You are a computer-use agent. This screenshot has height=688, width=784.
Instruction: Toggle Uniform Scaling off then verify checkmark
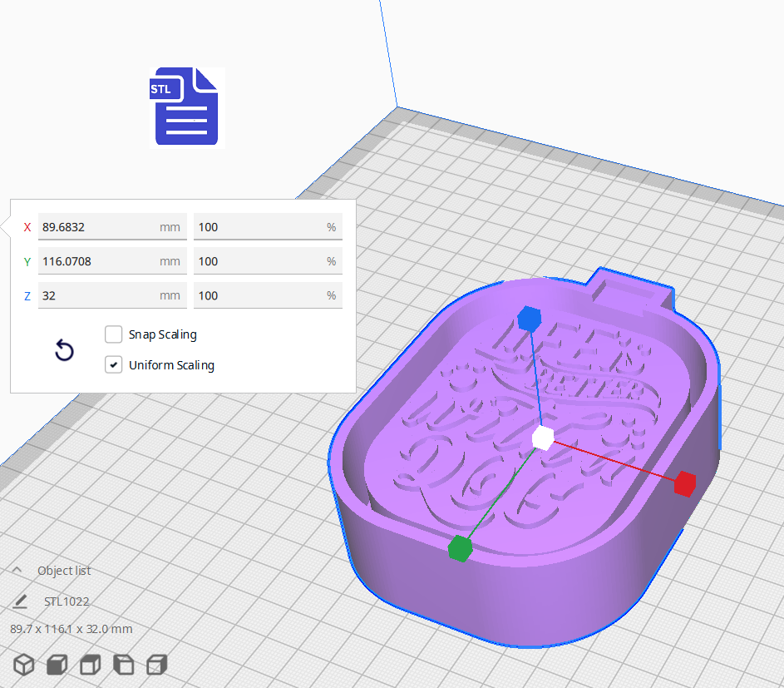click(x=113, y=364)
